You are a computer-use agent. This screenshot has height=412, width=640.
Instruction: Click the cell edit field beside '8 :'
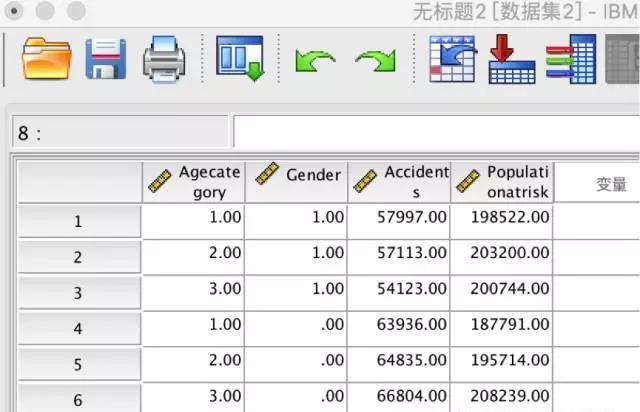[435, 132]
